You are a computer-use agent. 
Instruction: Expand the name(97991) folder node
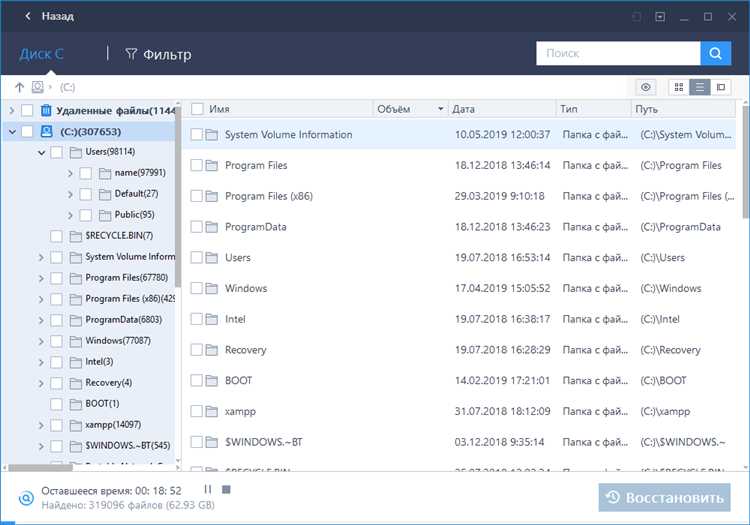(x=70, y=173)
